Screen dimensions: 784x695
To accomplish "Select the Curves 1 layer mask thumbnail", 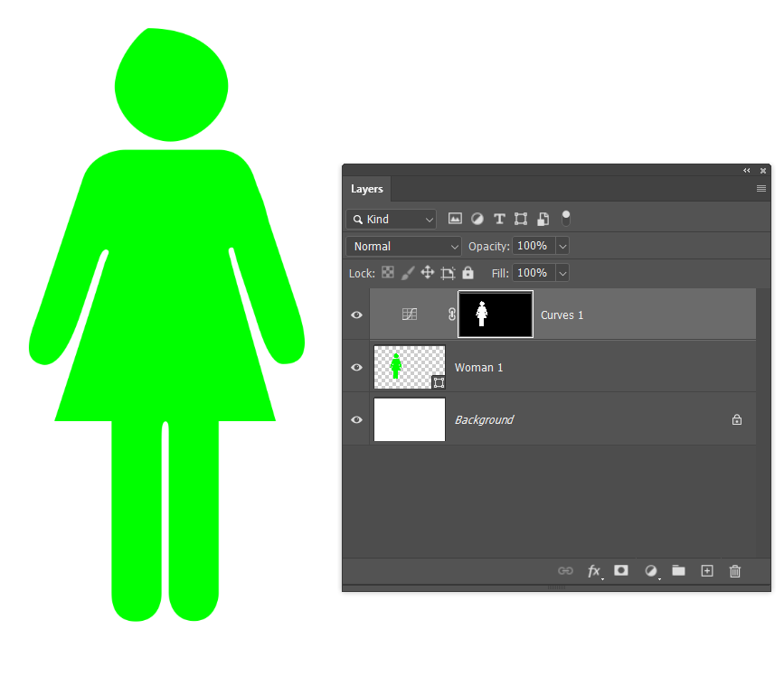I will click(x=495, y=315).
